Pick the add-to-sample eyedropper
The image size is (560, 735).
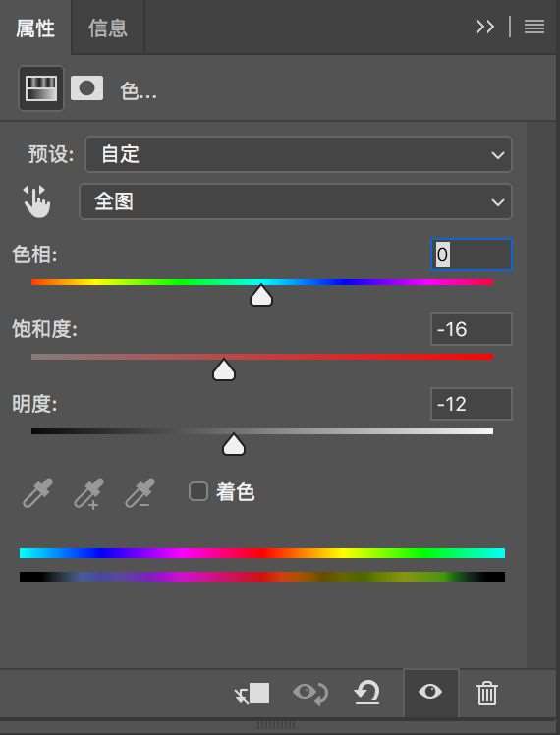coord(88,493)
